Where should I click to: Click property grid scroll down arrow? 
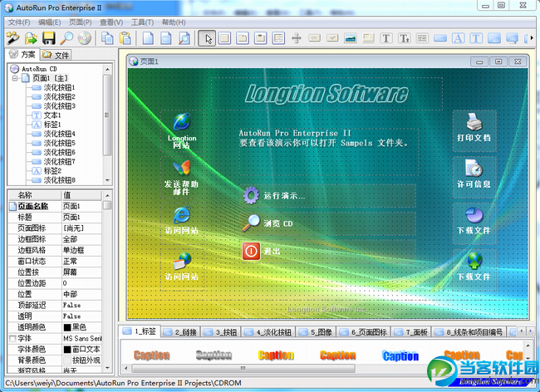point(107,368)
